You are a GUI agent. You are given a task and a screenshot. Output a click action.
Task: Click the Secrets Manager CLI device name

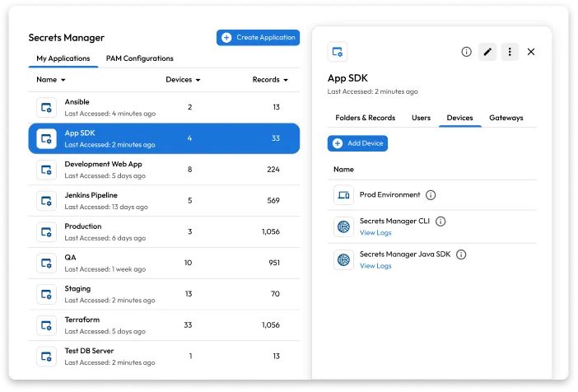click(x=394, y=222)
